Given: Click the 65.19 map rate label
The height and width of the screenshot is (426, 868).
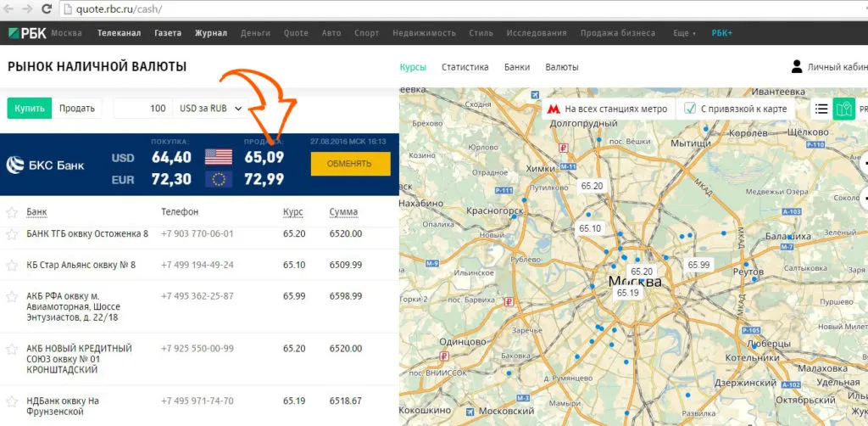Looking at the screenshot, I should (628, 293).
